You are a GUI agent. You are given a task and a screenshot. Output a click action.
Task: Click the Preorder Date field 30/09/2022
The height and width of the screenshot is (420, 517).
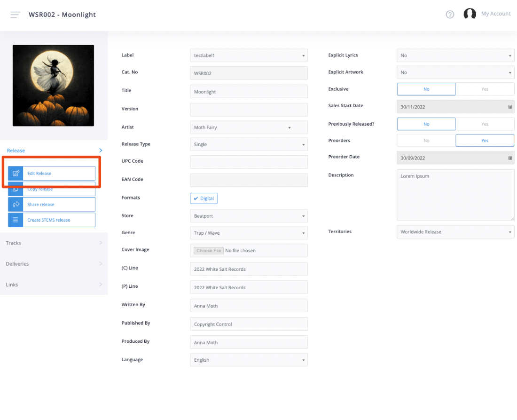pos(455,158)
